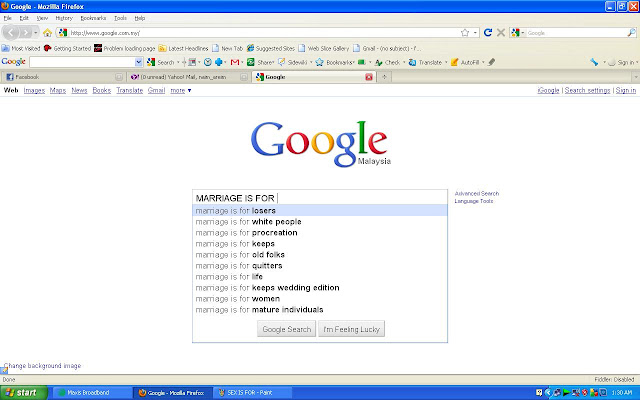
Task: Switch to the Facebook tab
Action: (63, 77)
